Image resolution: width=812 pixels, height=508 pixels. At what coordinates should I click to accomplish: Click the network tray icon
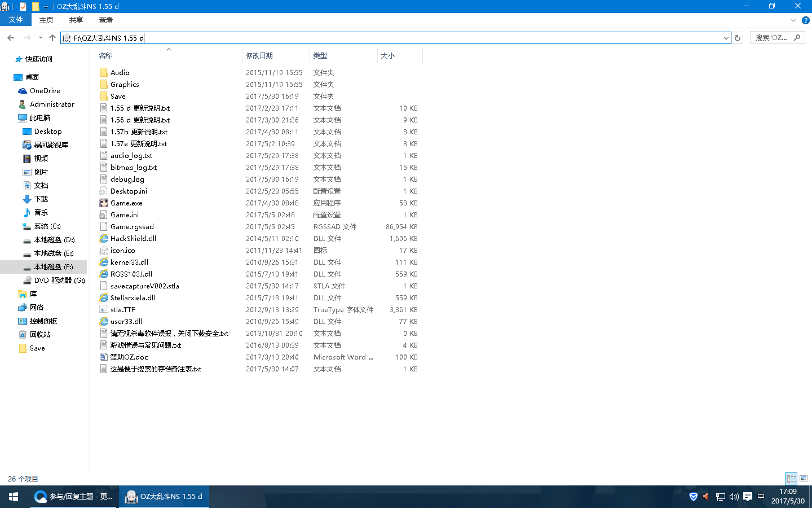tap(720, 497)
